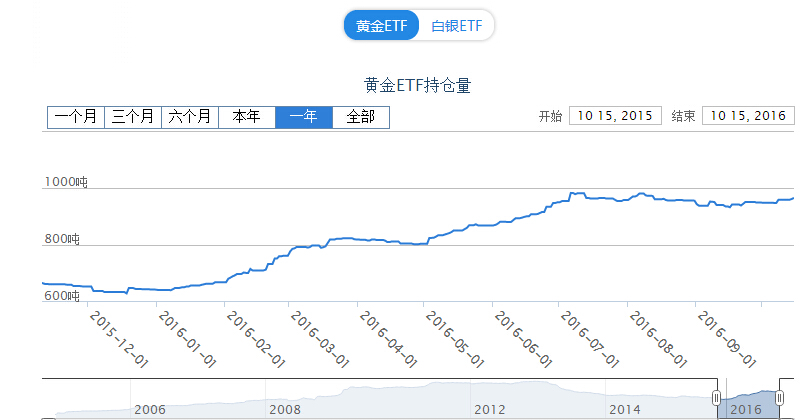Select the 全部 range button

click(361, 117)
